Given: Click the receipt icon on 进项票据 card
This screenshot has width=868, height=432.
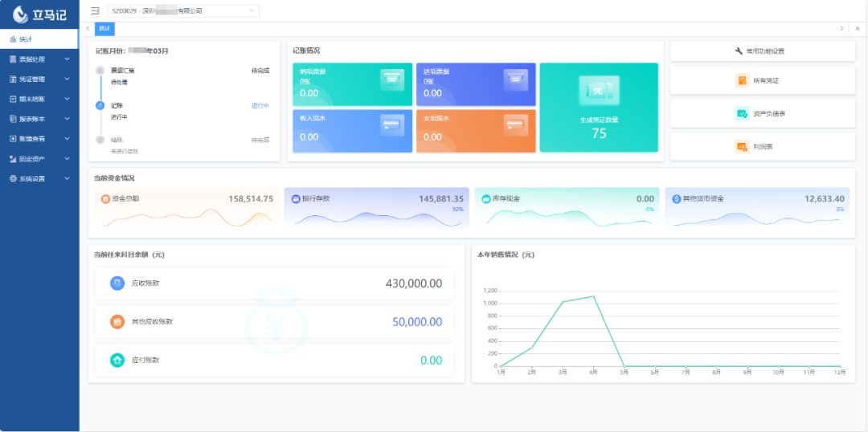Looking at the screenshot, I should click(x=515, y=80).
